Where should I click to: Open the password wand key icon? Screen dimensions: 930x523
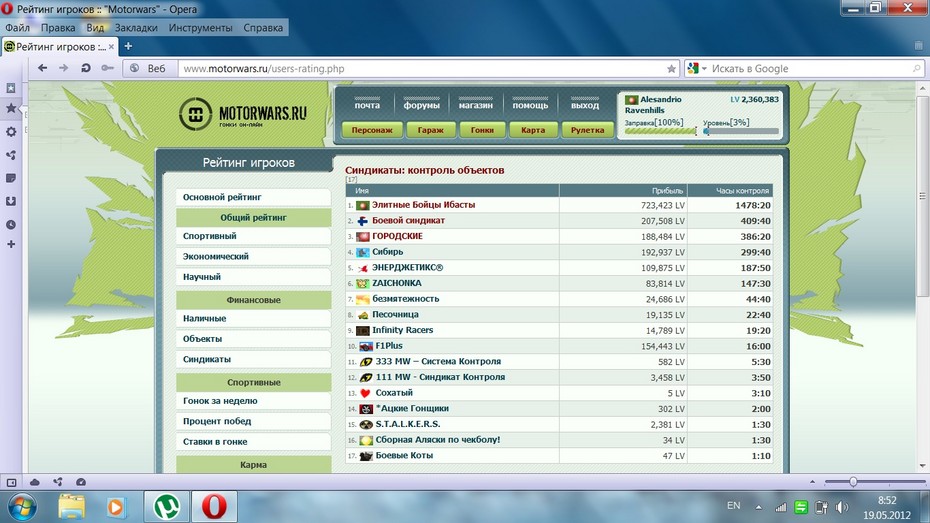[107, 68]
